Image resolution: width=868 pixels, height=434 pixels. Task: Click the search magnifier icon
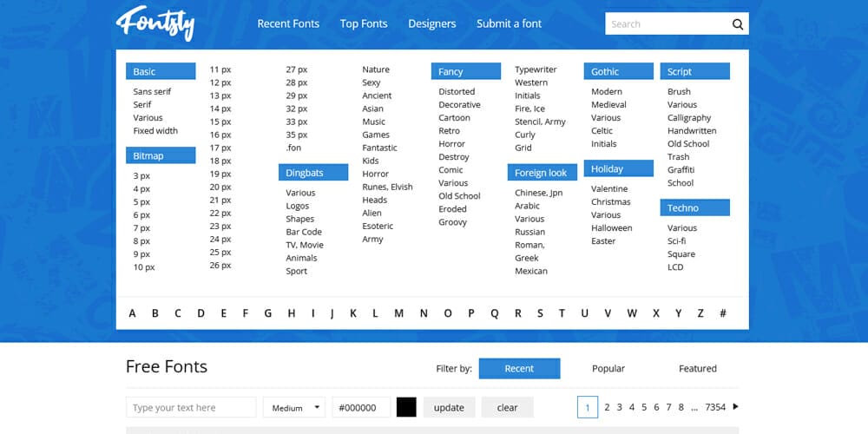click(x=737, y=23)
